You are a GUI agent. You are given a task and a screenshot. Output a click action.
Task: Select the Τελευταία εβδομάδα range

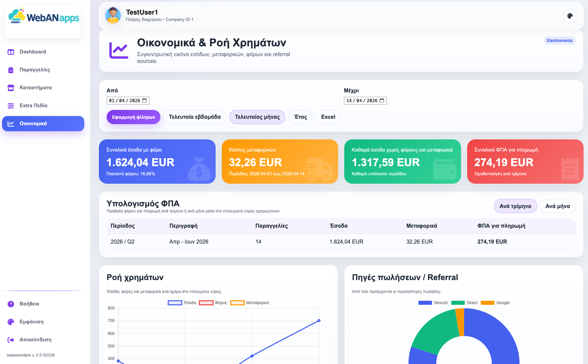(195, 117)
